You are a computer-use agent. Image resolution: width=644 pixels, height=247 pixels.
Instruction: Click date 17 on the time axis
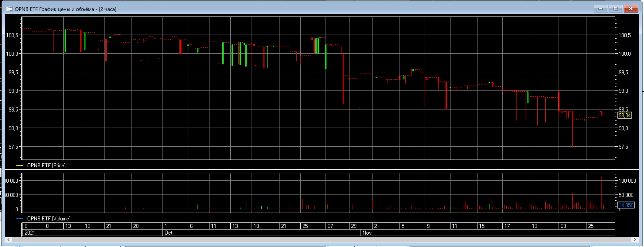(507, 226)
